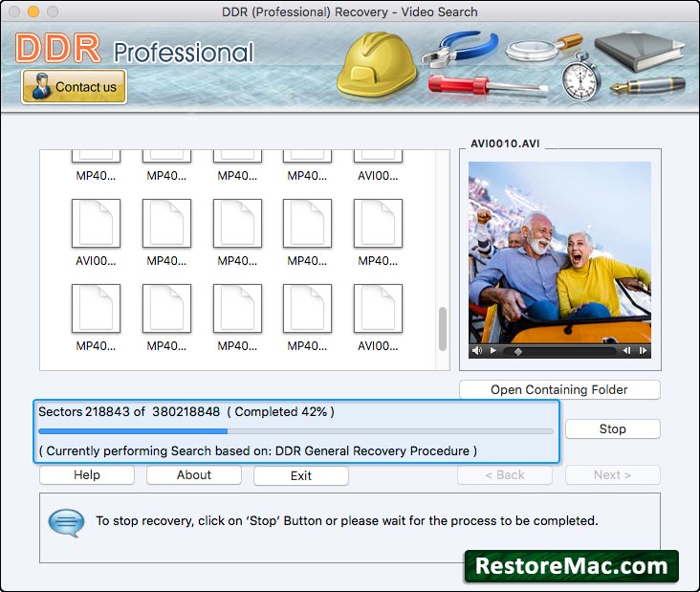Show the About dialog

point(194,475)
